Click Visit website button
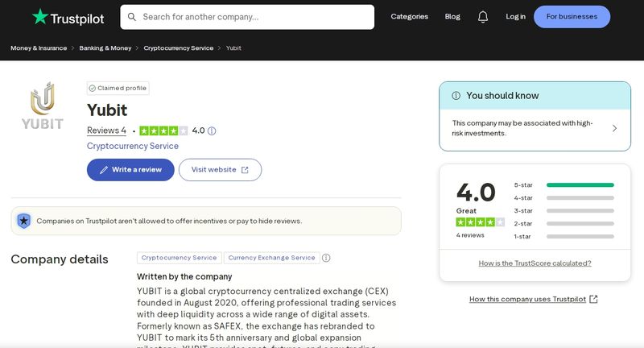The width and height of the screenshot is (644, 348). click(220, 170)
